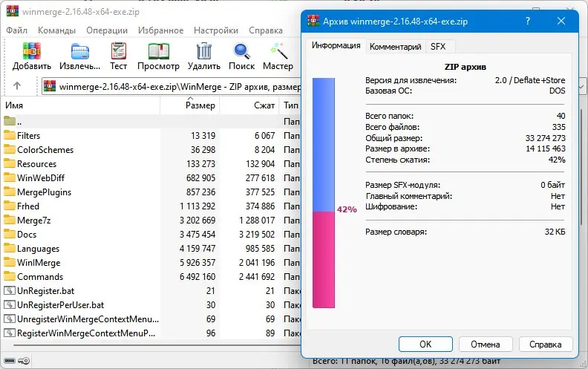588x369 pixels.
Task: Click the size value 6 492 160
Action: [x=197, y=277]
